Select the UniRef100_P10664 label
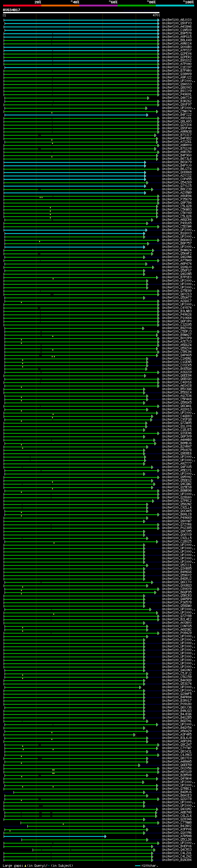This screenshot has width=197, height=868. click(177, 318)
